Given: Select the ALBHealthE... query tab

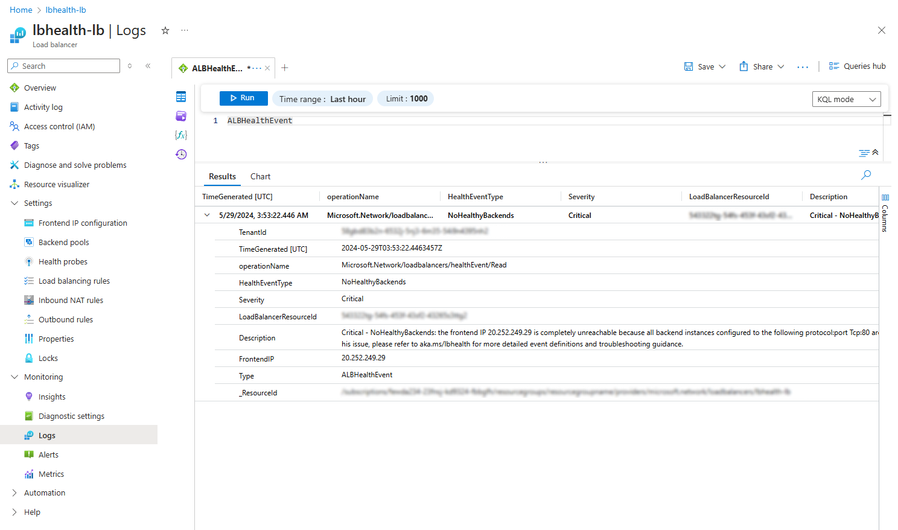Looking at the screenshot, I should pyautogui.click(x=216, y=68).
